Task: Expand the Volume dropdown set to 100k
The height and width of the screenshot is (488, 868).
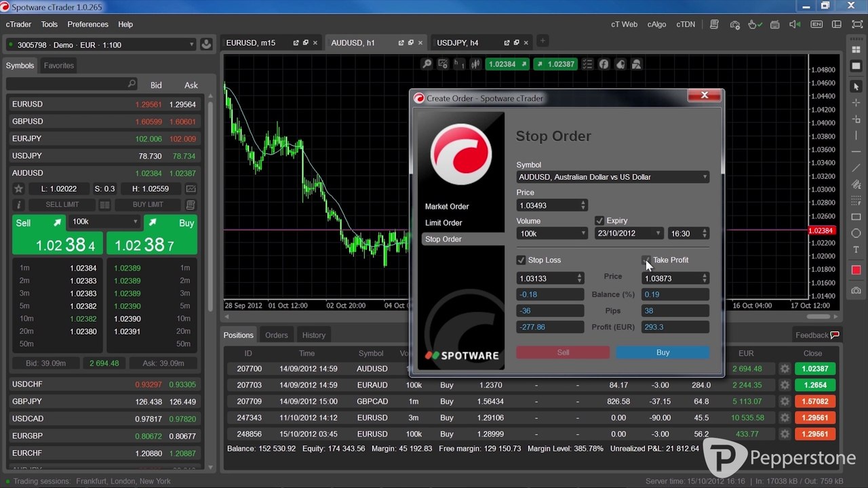Action: [552, 233]
